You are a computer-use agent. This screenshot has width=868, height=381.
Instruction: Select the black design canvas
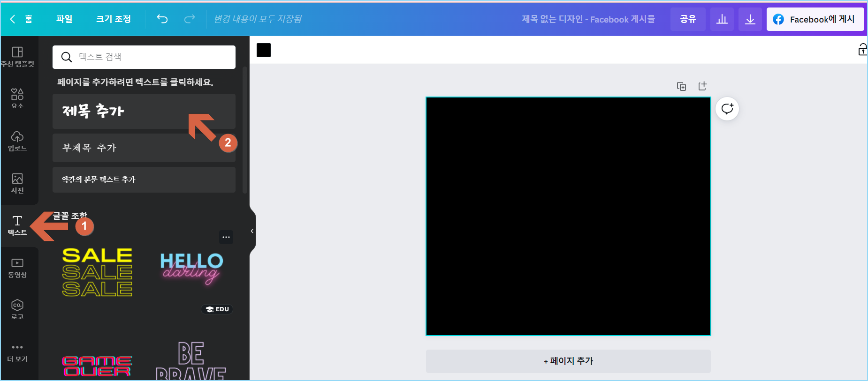click(x=568, y=216)
